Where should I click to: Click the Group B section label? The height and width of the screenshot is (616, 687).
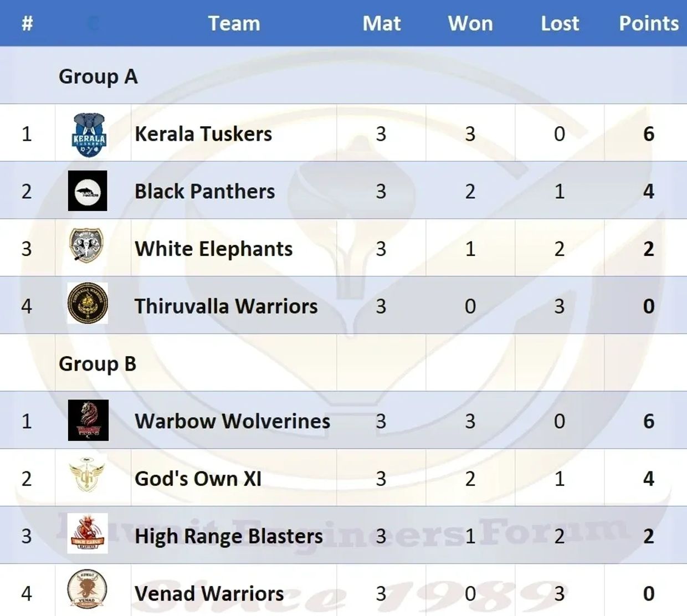click(x=98, y=364)
